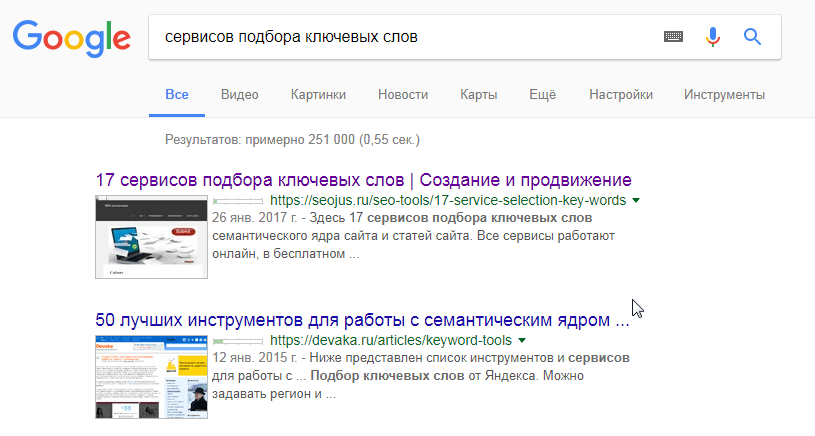Click the seojus.ru URL link
815x436 pixels.
[448, 201]
